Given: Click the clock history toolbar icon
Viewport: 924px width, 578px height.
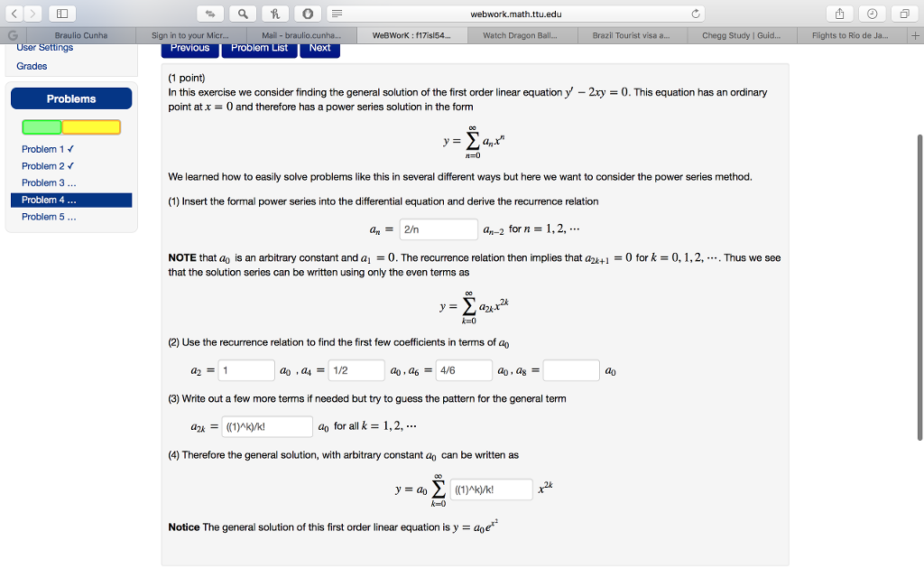Looking at the screenshot, I should click(x=873, y=14).
